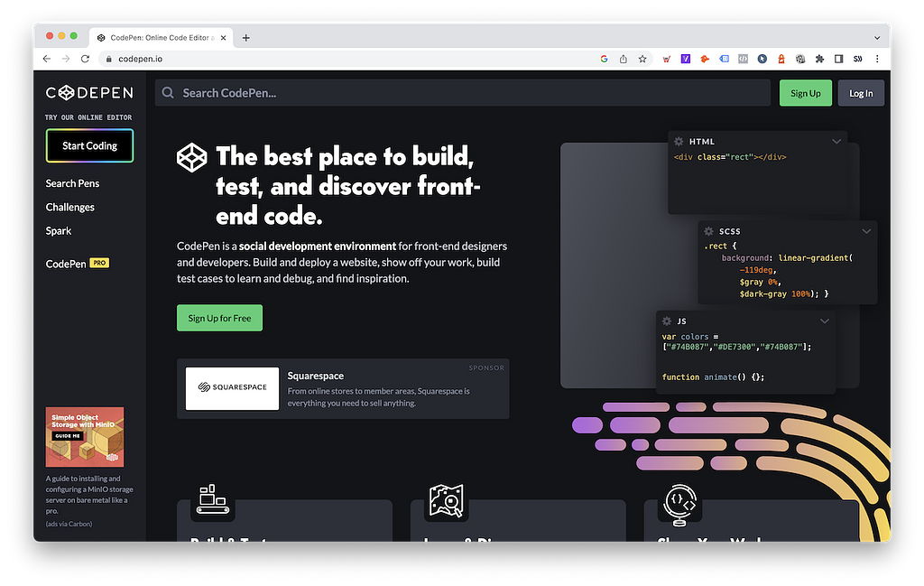Open the Squarespace sponsor title link
Viewport: 924px width, 586px height.
tap(315, 376)
